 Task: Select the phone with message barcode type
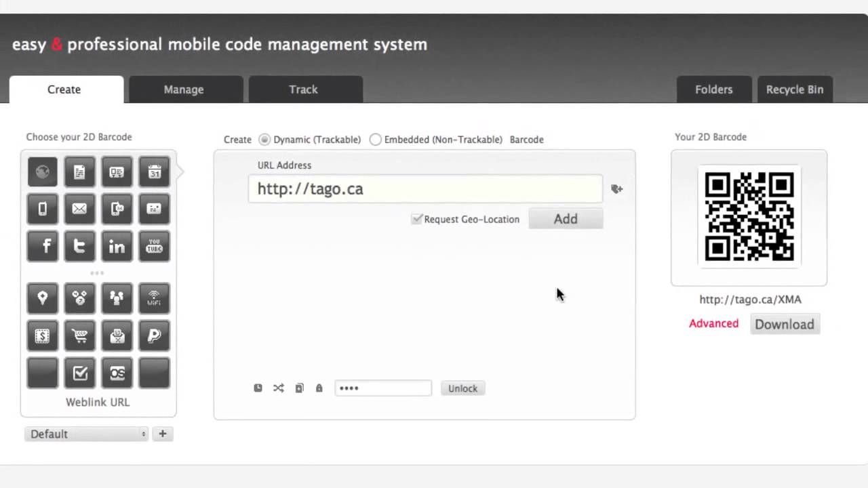click(117, 209)
